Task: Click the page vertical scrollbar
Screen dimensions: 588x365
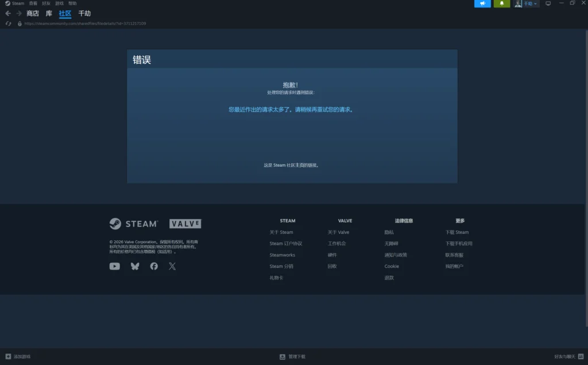Action: tap(586, 178)
